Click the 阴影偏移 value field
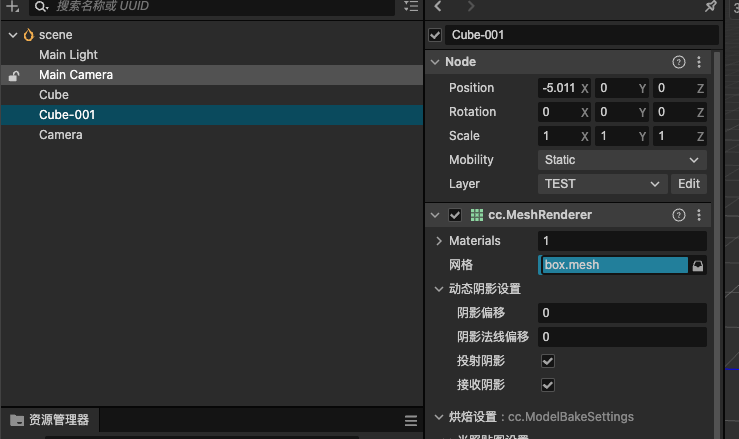This screenshot has width=739, height=439. point(622,313)
